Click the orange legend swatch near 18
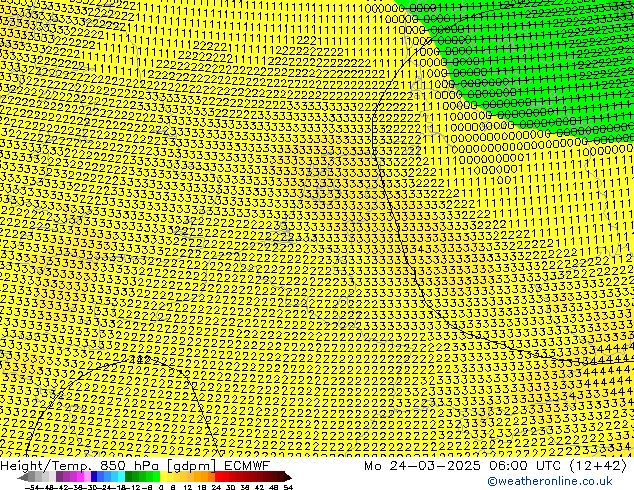The width and height of the screenshot is (634, 490). tap(205, 477)
